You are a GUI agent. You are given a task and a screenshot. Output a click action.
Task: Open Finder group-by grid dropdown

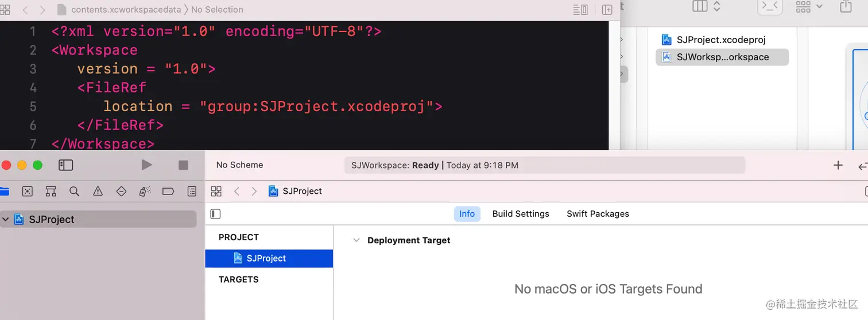tap(809, 6)
